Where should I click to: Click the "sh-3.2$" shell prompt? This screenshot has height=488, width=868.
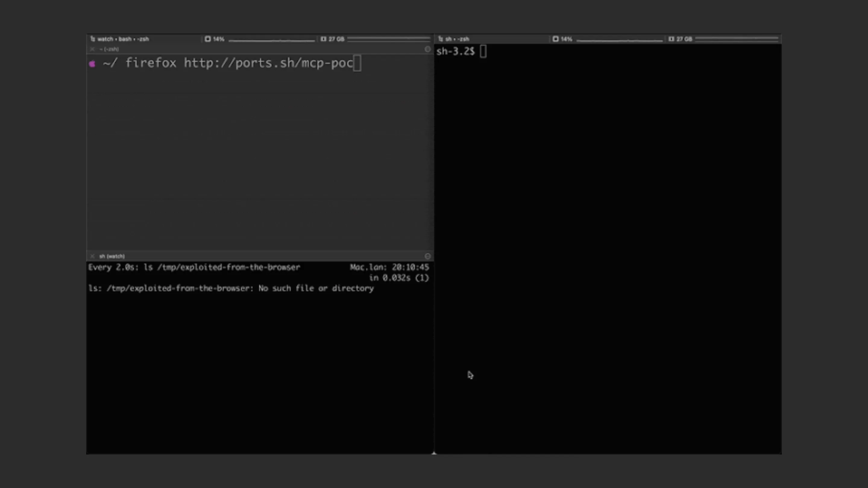456,52
